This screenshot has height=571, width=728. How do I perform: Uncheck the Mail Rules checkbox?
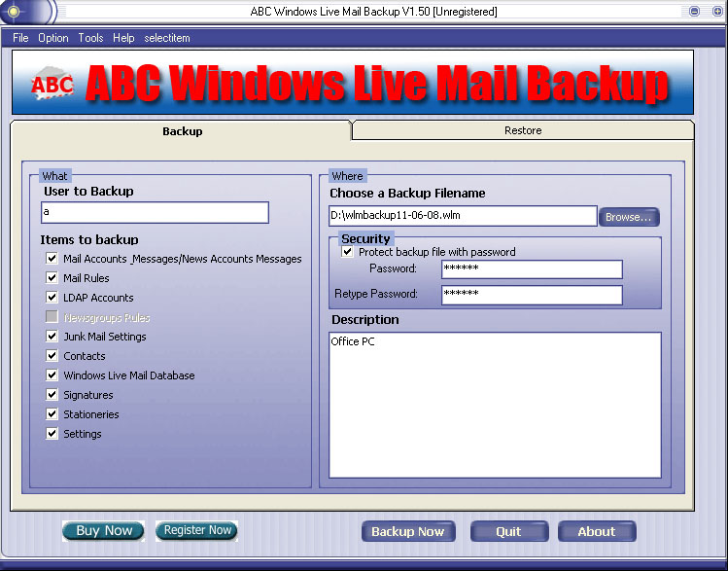(x=52, y=278)
